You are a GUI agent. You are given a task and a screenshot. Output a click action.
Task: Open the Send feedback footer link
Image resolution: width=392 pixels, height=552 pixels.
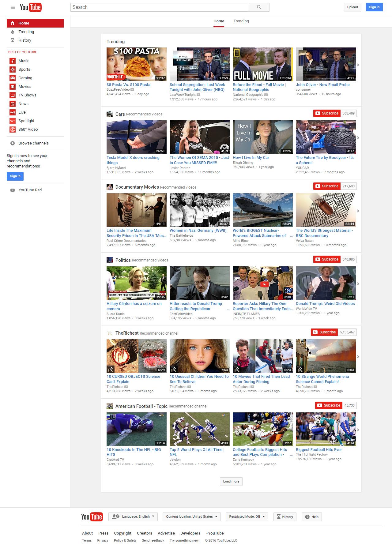click(x=153, y=540)
